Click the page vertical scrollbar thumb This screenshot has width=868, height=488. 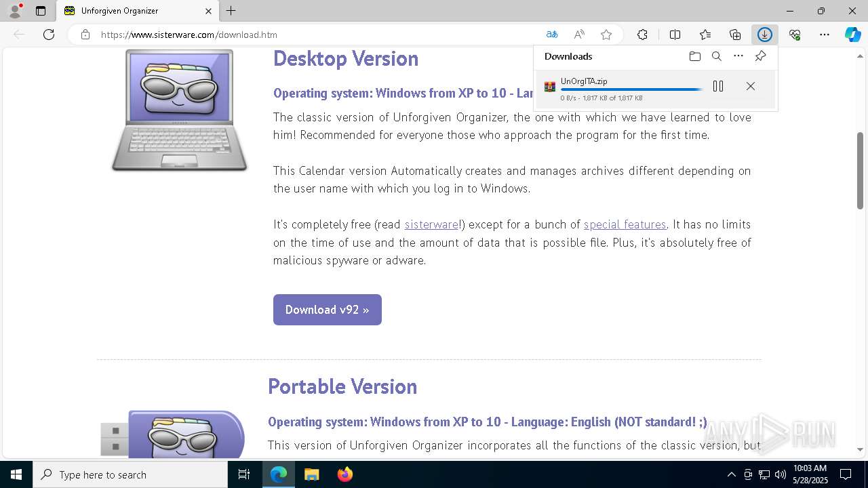(x=860, y=171)
